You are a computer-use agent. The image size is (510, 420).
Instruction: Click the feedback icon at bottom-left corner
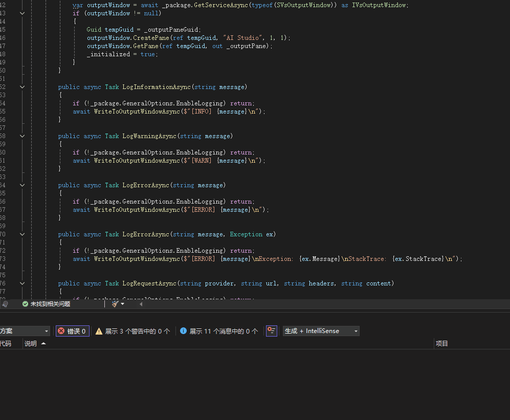coord(4,303)
